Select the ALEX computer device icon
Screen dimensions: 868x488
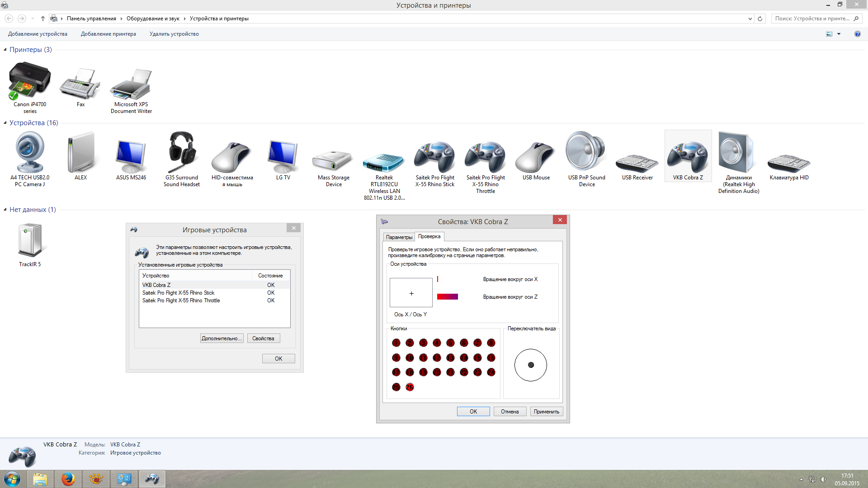tap(80, 152)
